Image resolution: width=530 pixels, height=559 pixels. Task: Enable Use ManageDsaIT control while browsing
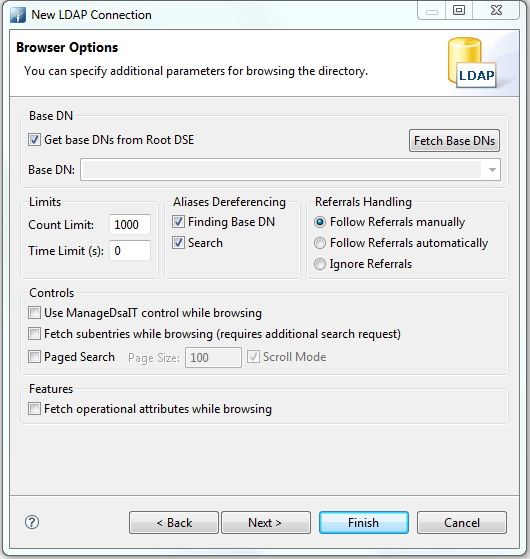(x=34, y=313)
